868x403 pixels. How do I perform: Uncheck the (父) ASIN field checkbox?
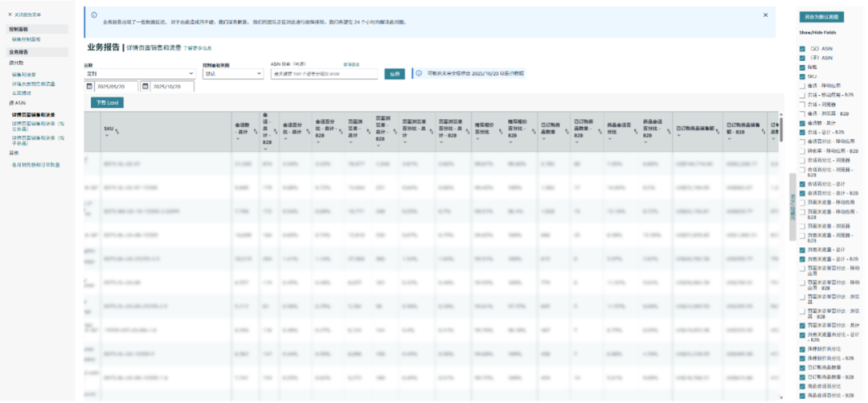(x=803, y=49)
